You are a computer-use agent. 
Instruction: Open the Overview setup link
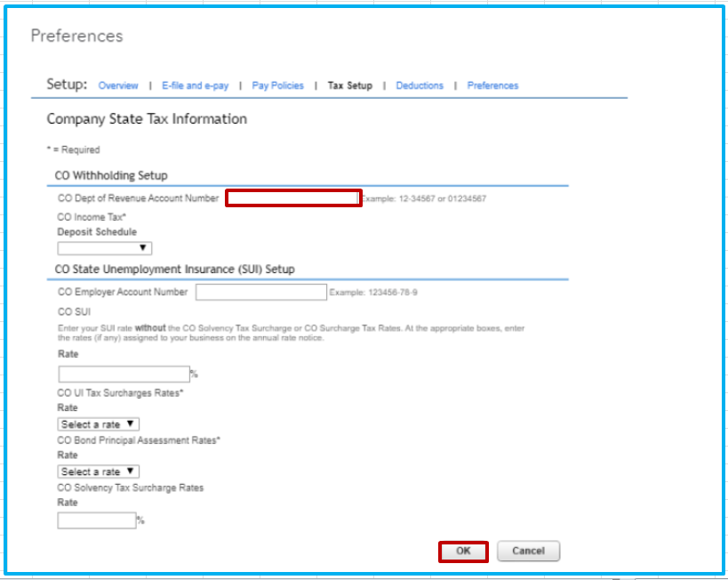(x=118, y=85)
